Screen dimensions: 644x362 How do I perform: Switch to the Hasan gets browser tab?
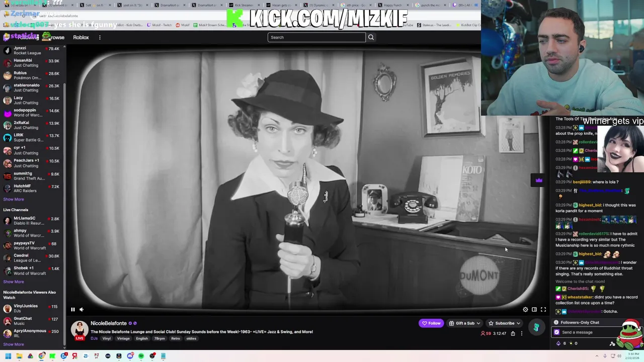coord(282,5)
